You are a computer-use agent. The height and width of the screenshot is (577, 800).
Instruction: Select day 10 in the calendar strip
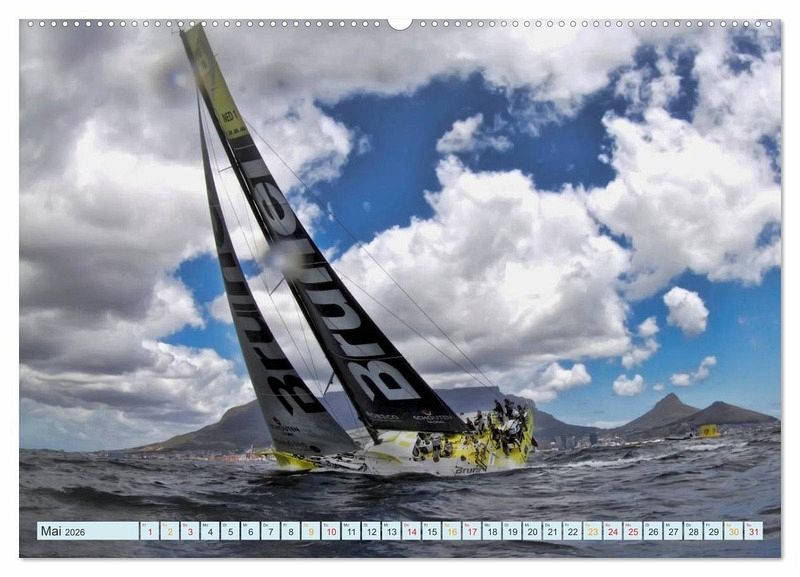click(x=330, y=531)
